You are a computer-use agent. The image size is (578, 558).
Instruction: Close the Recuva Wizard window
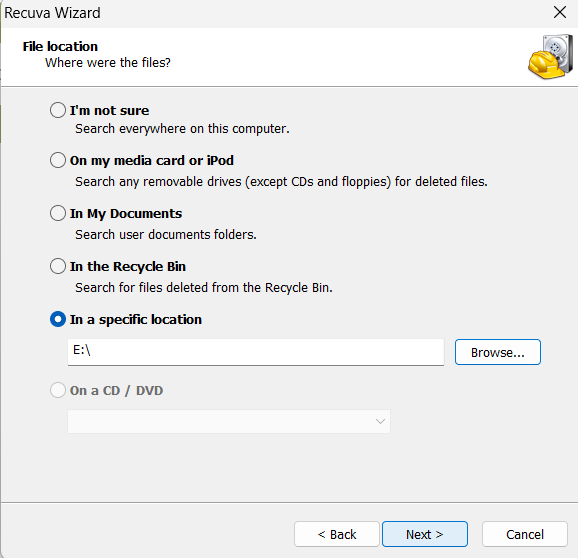[x=560, y=13]
